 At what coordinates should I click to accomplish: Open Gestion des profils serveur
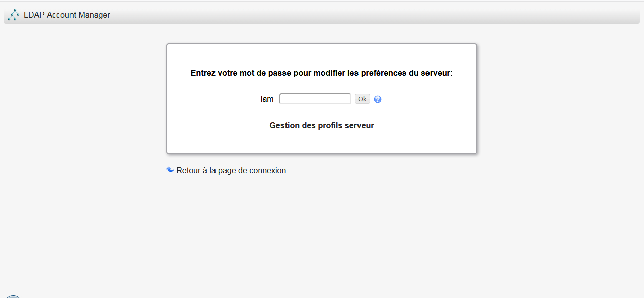coord(322,125)
